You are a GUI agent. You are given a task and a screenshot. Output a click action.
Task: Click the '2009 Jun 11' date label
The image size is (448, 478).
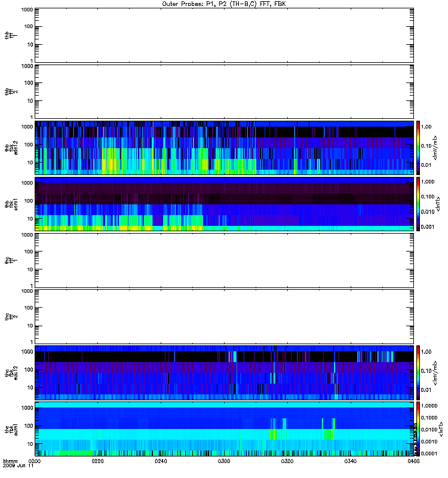[18, 466]
